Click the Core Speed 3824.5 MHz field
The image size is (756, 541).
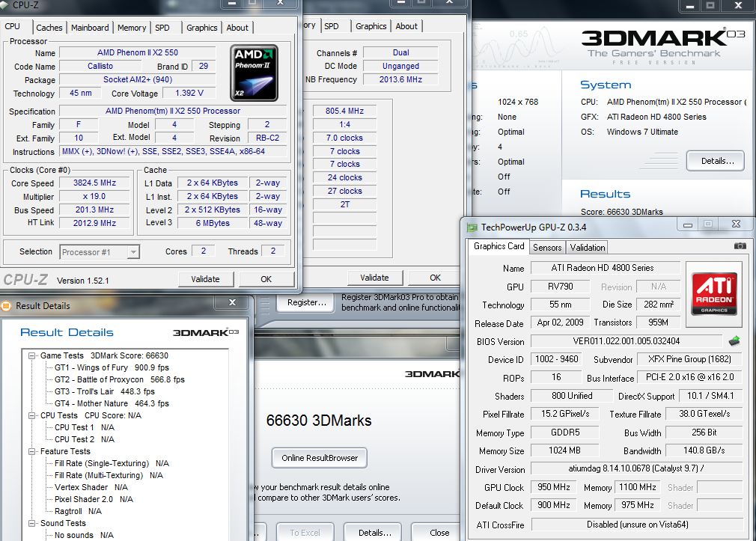[x=94, y=183]
